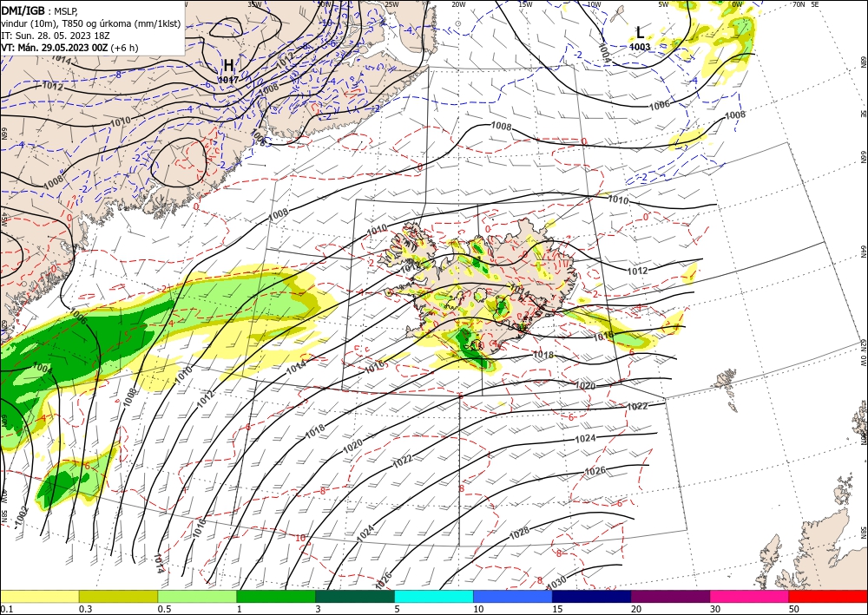The width and height of the screenshot is (868, 615).
Task: Click the "IT: Sun. 28. 05. 2023 18Z" line
Action: click(x=56, y=36)
